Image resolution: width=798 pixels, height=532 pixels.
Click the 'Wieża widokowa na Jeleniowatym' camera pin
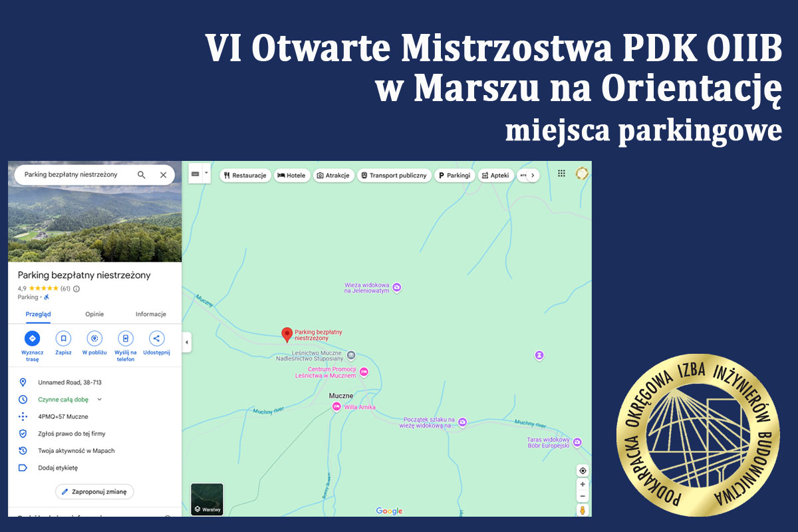point(397,287)
